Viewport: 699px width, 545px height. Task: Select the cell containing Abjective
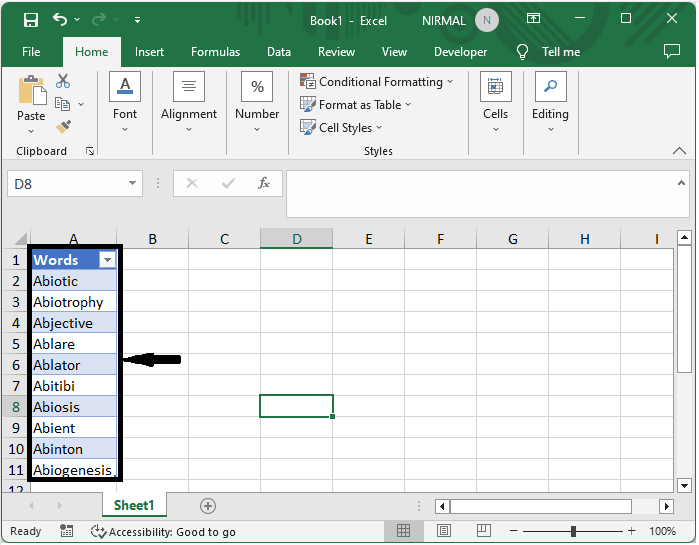pyautogui.click(x=74, y=323)
